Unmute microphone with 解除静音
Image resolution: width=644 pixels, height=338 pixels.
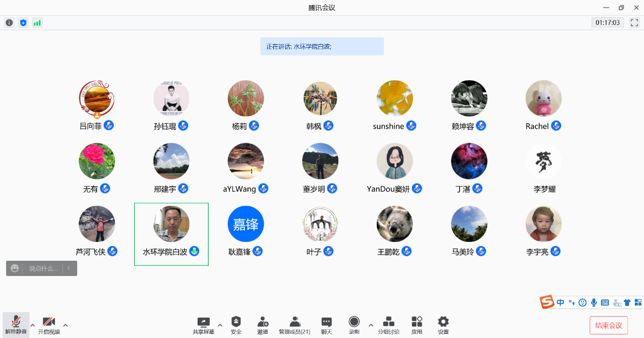pos(16,325)
